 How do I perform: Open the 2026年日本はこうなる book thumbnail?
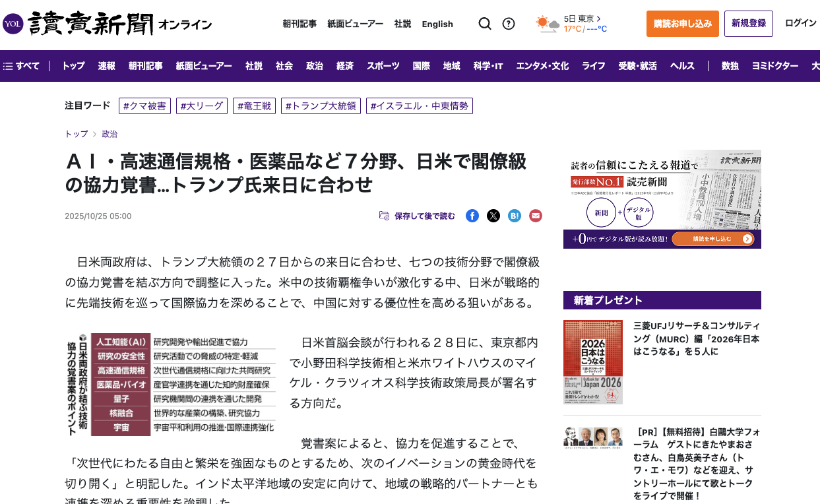[x=592, y=362]
